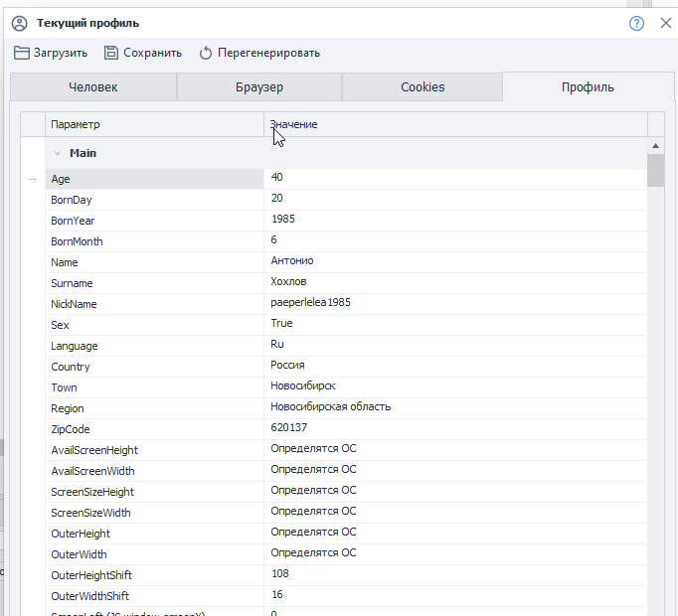678x616 pixels.
Task: Close the Текущий профиль window
Action: pyautogui.click(x=665, y=23)
